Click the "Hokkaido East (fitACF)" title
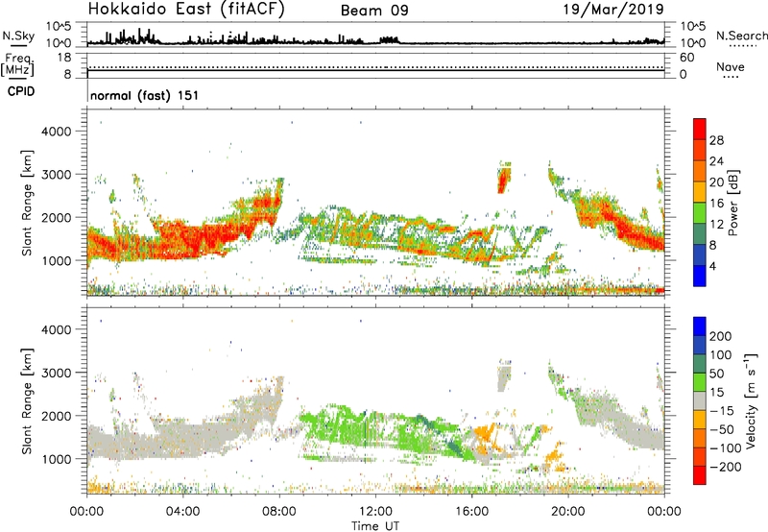 click(186, 9)
